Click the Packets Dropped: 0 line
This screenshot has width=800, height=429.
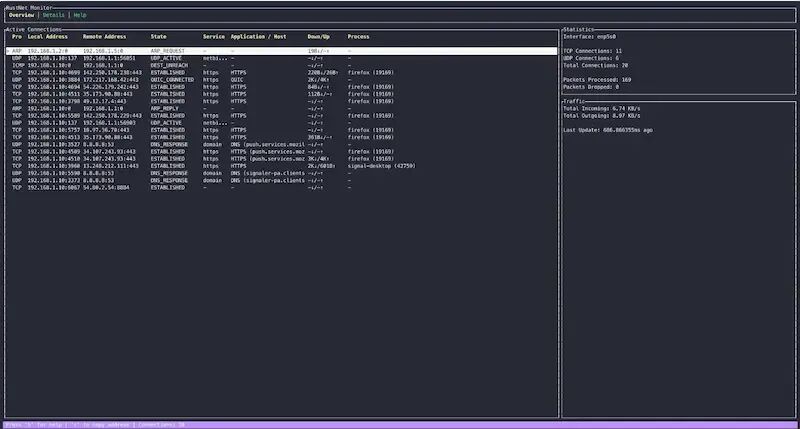tap(591, 87)
